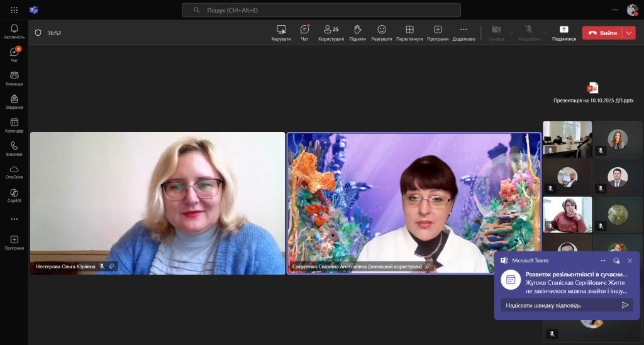Click the Керувати control icon
Screen dimensions: 644x345
281,33
